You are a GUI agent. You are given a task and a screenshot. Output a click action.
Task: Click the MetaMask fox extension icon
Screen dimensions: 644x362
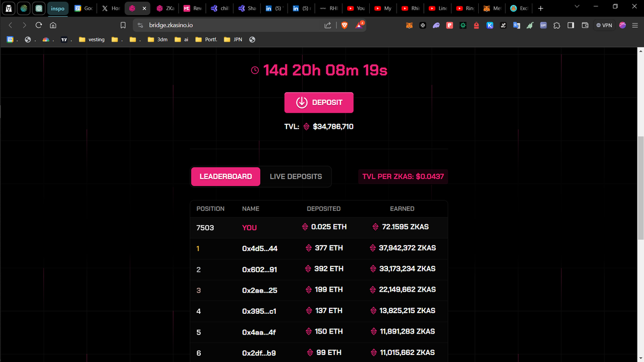pos(409,25)
